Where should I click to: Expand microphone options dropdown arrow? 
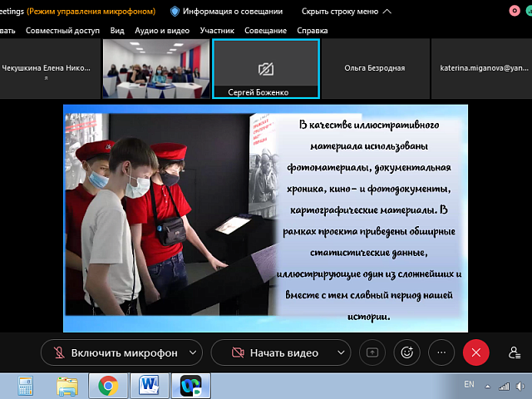pyautogui.click(x=193, y=352)
